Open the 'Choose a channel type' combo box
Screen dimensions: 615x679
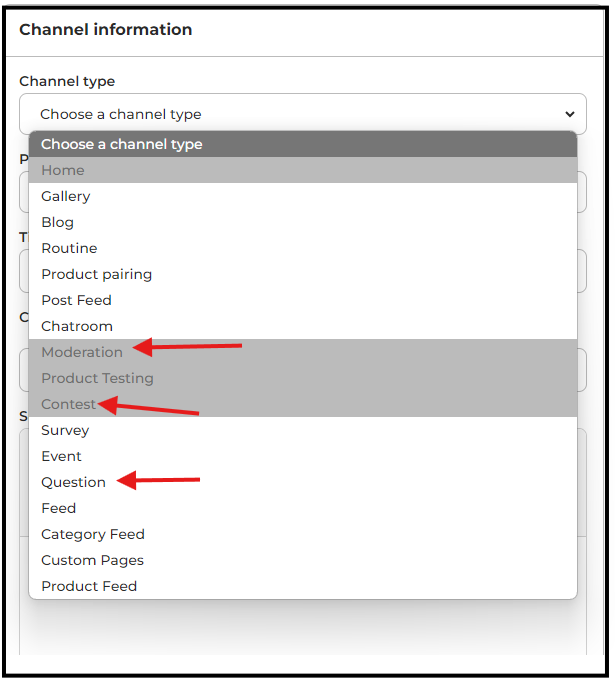point(302,114)
